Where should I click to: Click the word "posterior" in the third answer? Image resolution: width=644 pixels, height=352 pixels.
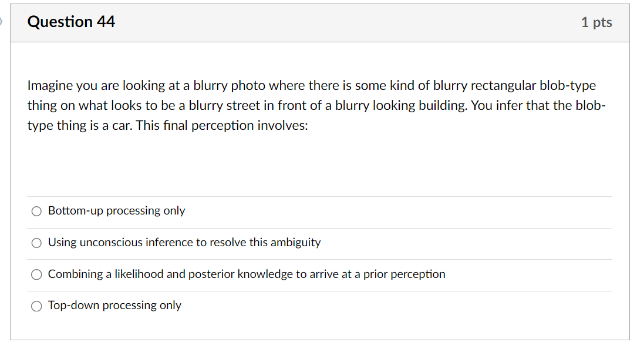pyautogui.click(x=212, y=274)
